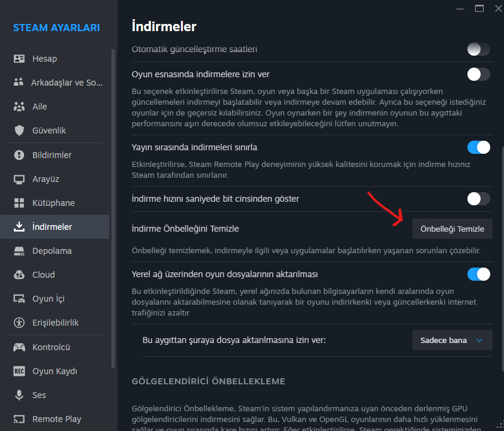Click 'Bu aygıttan şuraya dosya aktarılmasına izin ver' label

click(x=234, y=340)
